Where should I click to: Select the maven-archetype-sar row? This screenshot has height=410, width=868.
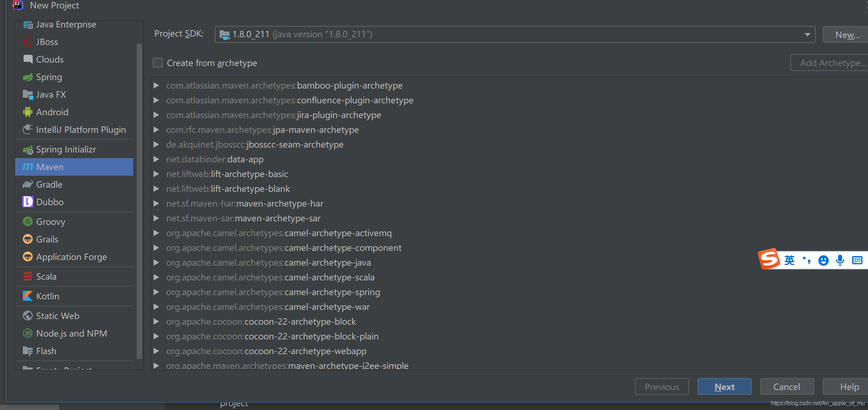[510, 218]
